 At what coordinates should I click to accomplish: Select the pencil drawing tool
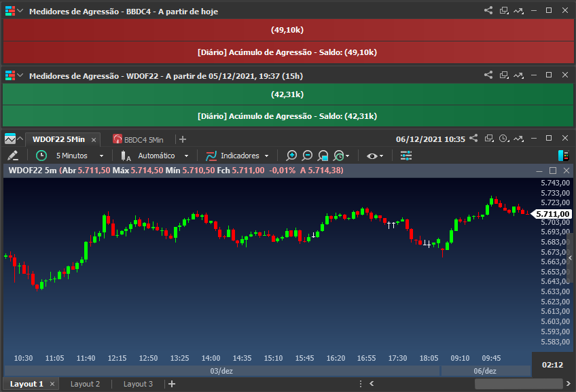pos(13,156)
